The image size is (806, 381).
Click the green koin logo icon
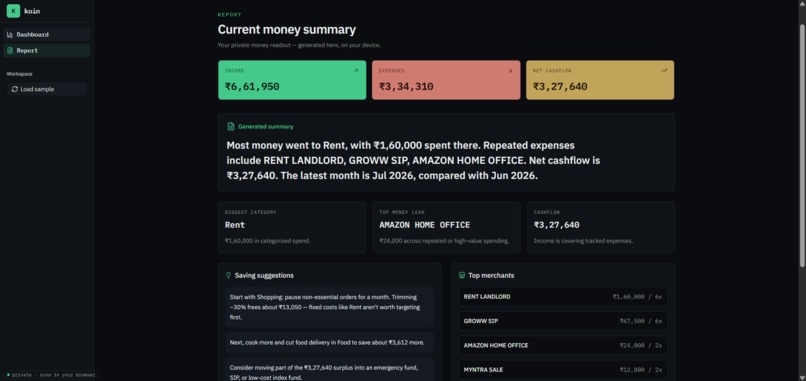[13, 11]
